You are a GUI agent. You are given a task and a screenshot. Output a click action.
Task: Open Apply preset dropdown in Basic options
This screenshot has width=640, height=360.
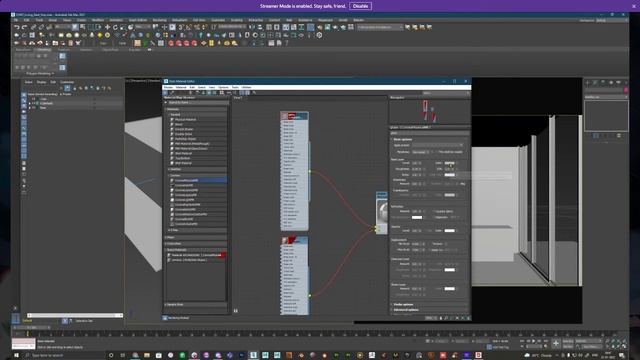[x=438, y=145]
